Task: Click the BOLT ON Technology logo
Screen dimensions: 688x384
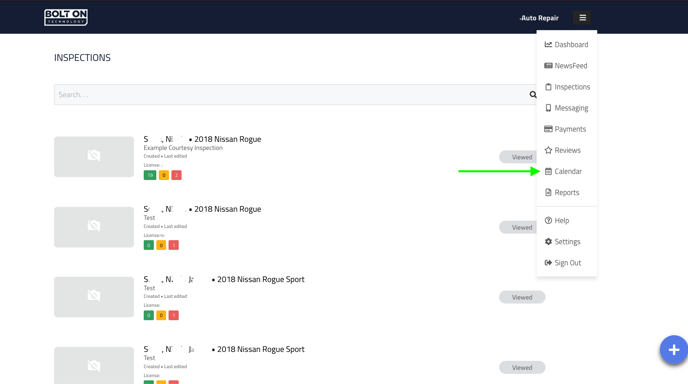Action: click(x=66, y=18)
